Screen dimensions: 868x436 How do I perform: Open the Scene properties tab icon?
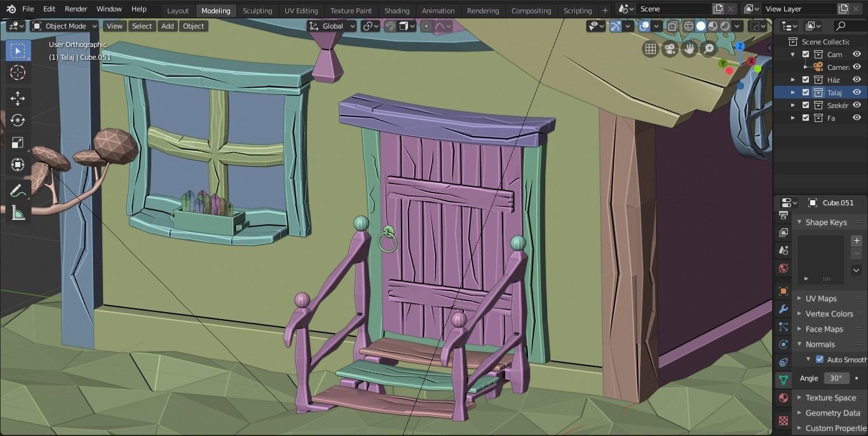783,250
